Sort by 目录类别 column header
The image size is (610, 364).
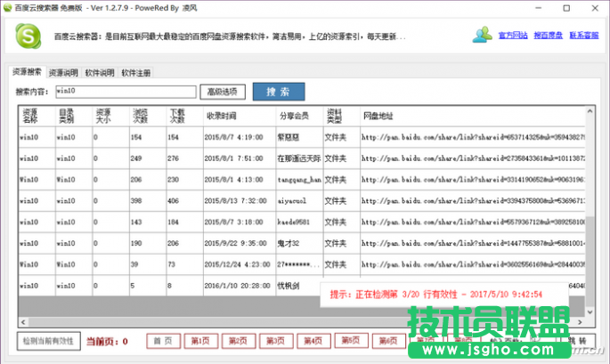(74, 116)
